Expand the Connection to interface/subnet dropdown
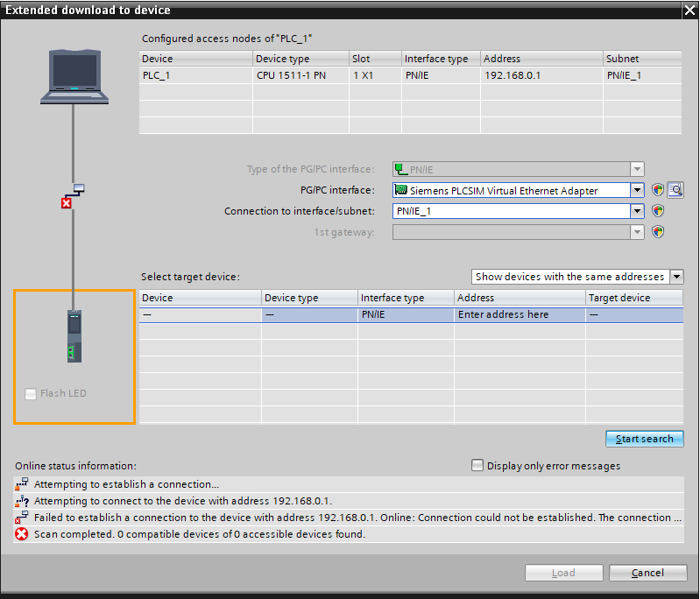 [637, 211]
